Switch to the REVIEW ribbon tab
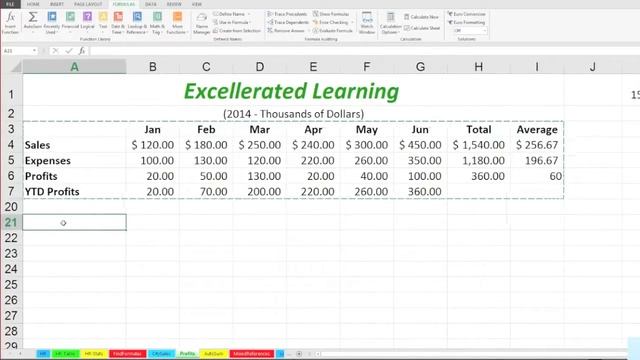Screen dimensions: 640x360 click(174, 4)
